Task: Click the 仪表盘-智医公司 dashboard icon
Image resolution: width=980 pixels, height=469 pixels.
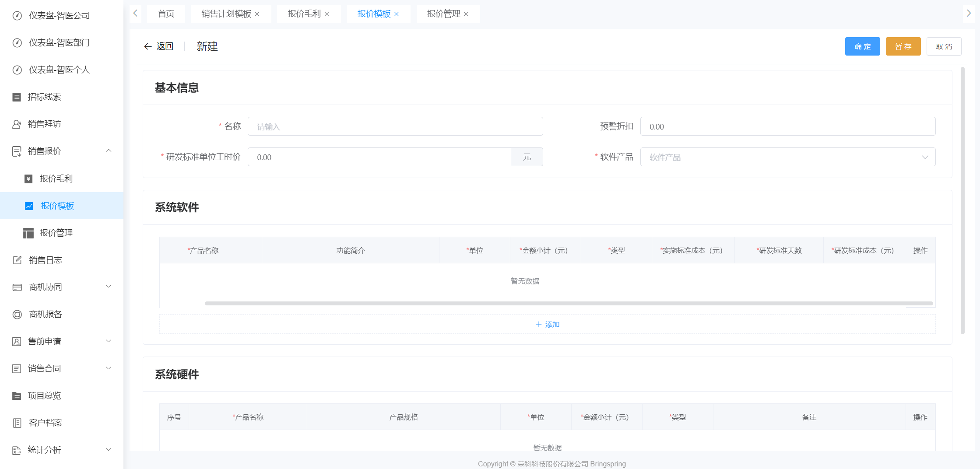Action: point(17,16)
